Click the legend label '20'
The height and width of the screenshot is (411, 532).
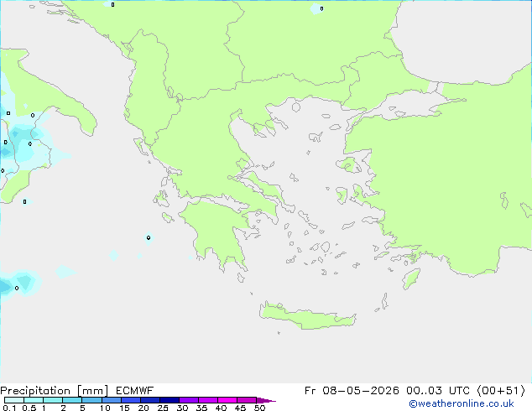[143, 408]
